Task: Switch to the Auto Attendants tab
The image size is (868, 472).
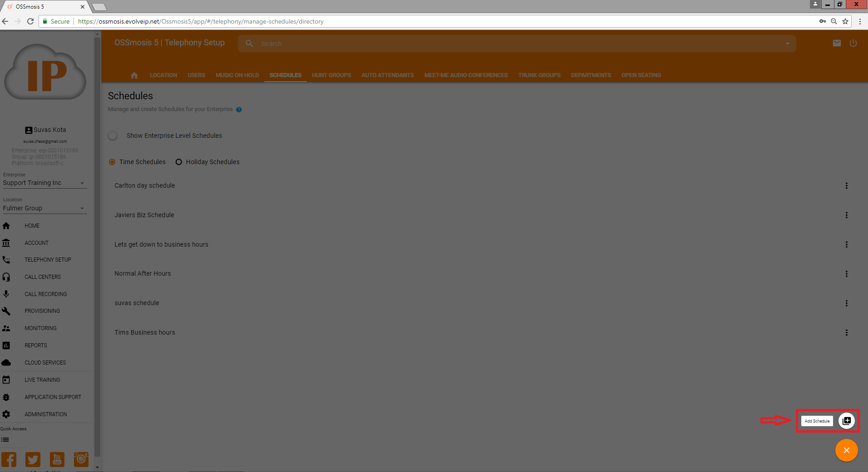Action: [387, 75]
